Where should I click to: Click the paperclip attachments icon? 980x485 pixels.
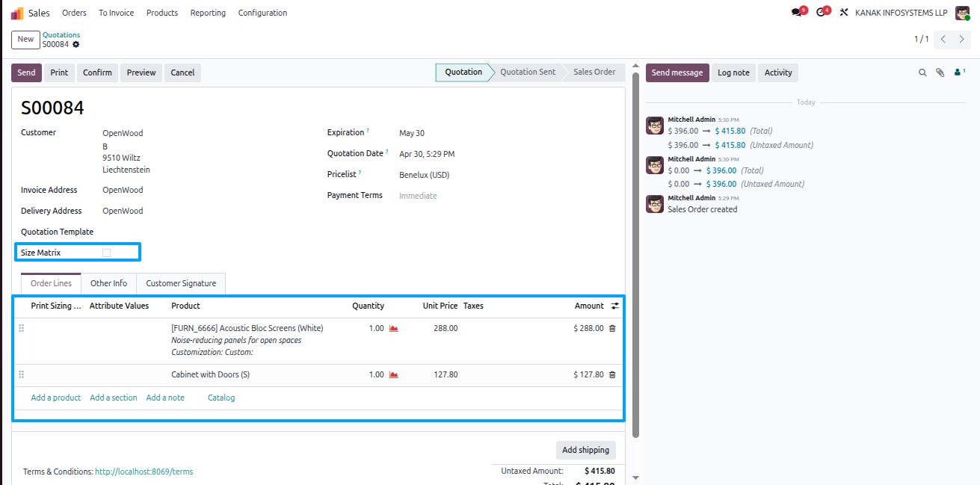point(940,72)
